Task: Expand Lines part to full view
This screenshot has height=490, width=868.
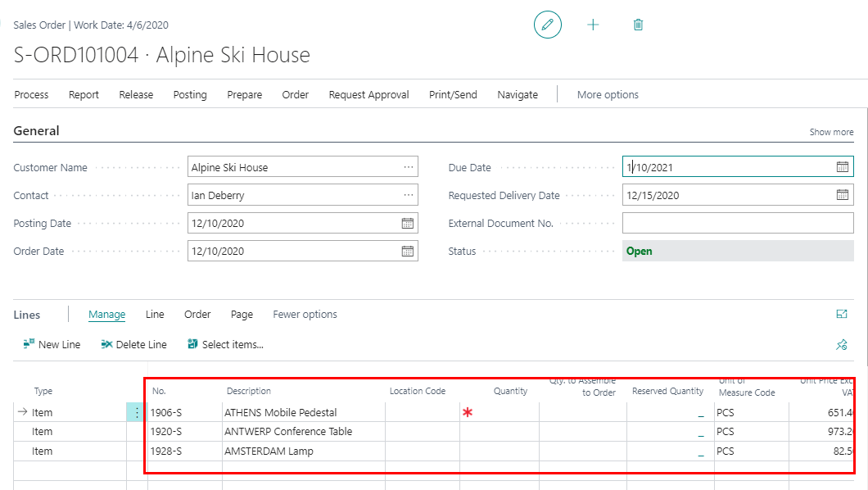Action: click(x=842, y=314)
